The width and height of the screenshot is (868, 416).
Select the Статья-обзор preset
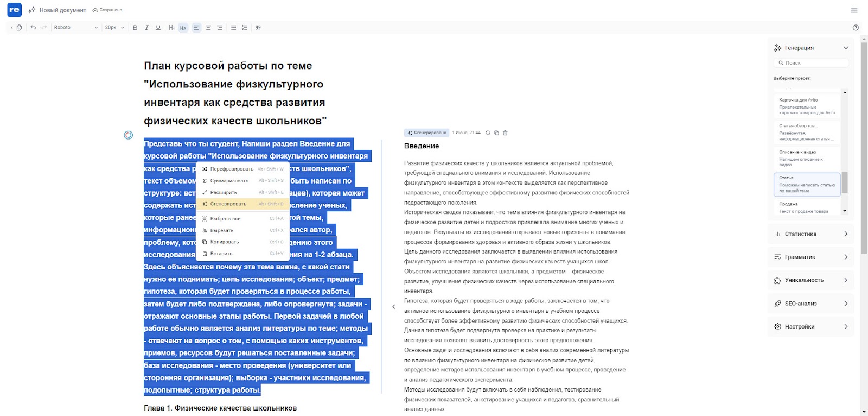807,133
